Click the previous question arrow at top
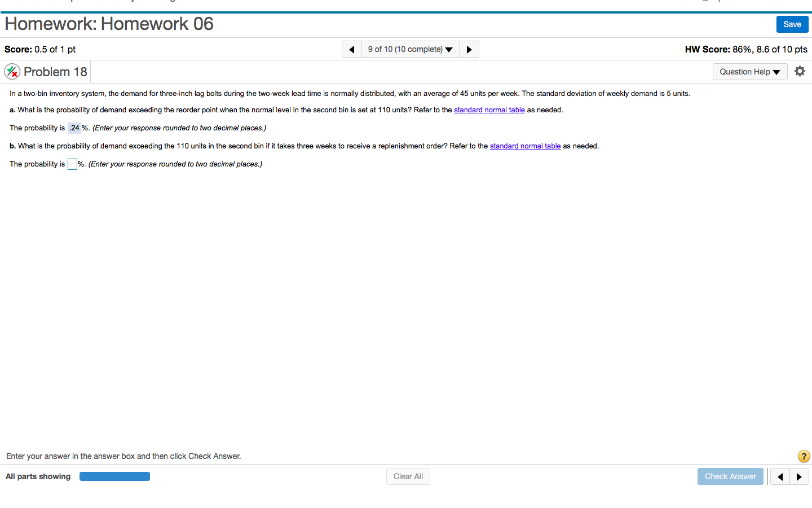The image size is (812, 508). pos(351,49)
